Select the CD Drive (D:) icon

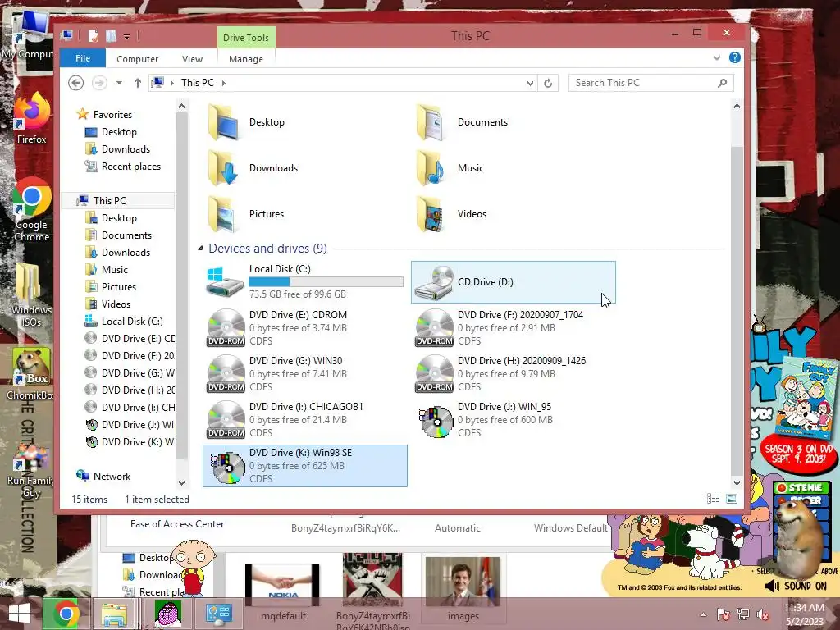point(434,282)
